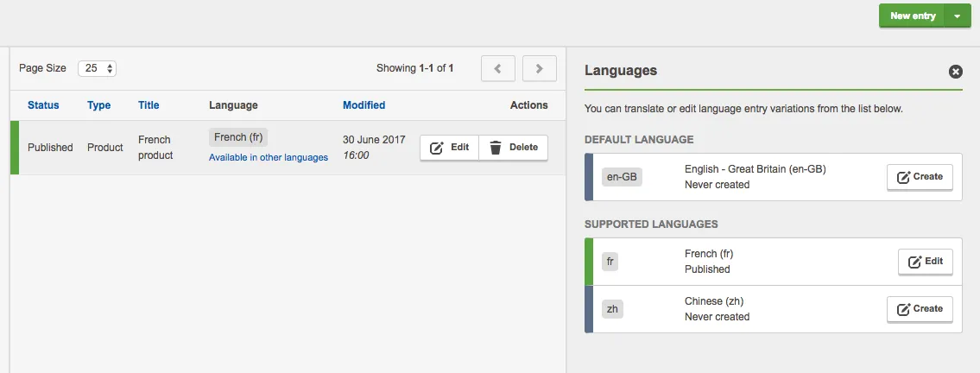Select the en-GB language code tag
The width and height of the screenshot is (980, 373).
[x=622, y=177]
